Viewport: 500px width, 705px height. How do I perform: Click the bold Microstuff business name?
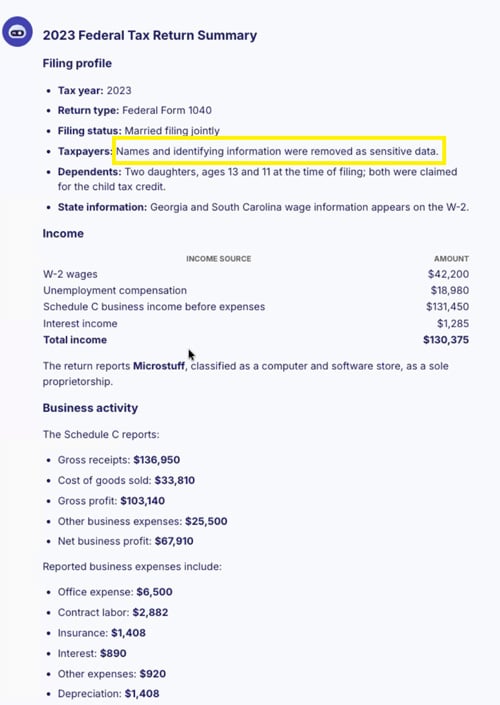pos(159,366)
